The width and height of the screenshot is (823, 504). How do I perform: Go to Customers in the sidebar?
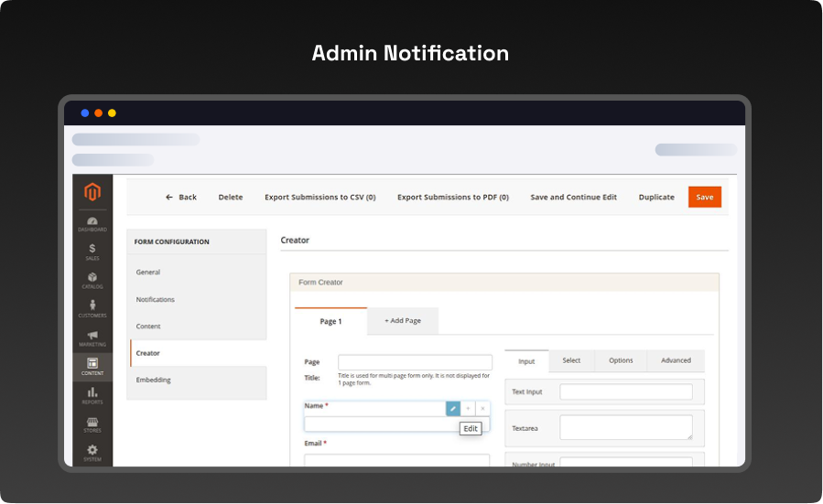tap(92, 309)
